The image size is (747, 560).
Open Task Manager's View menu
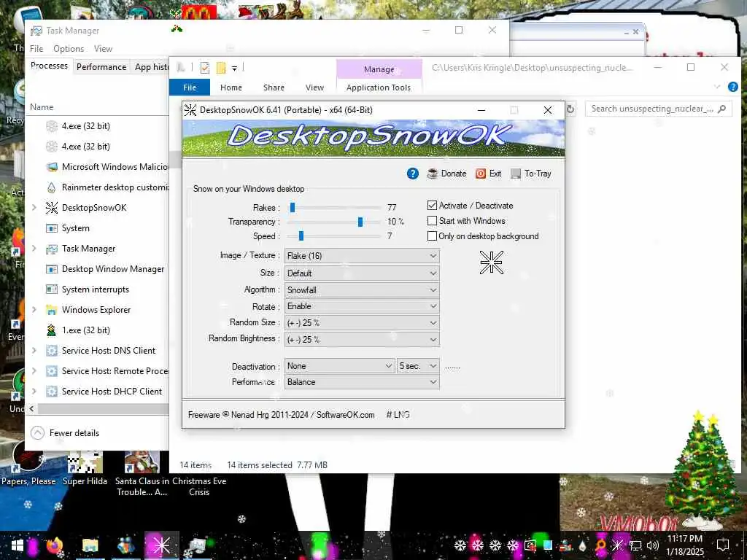click(x=103, y=49)
